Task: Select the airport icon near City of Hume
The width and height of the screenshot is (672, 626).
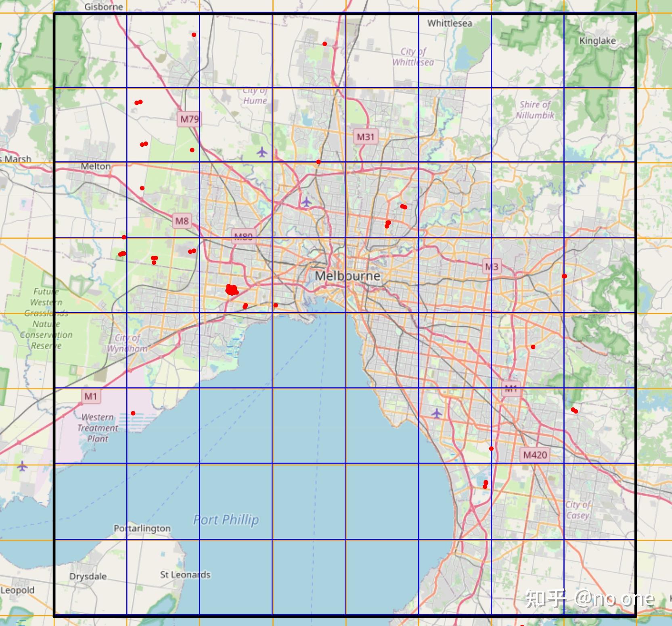Action: [263, 152]
